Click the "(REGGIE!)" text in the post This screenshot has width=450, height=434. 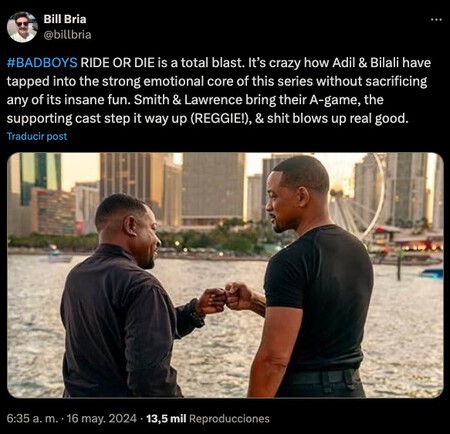(x=220, y=119)
